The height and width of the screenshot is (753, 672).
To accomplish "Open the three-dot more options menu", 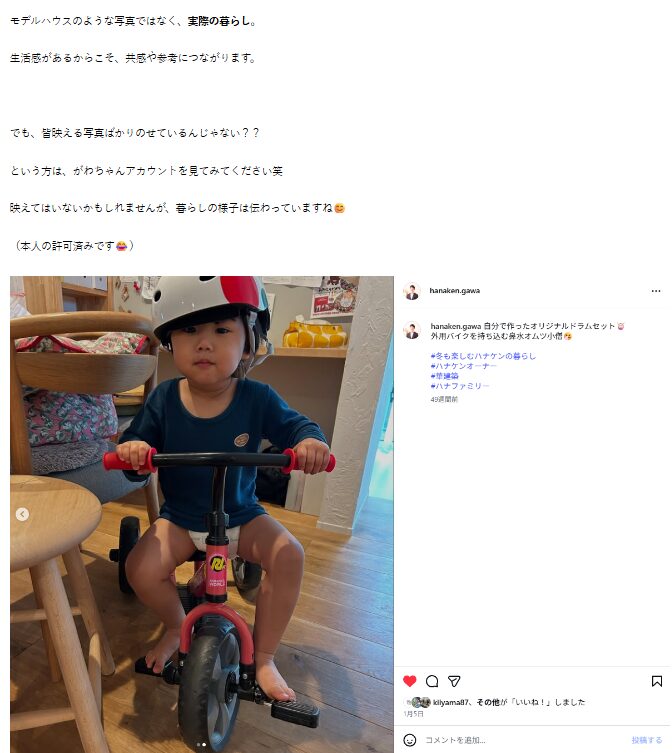I will 656,291.
